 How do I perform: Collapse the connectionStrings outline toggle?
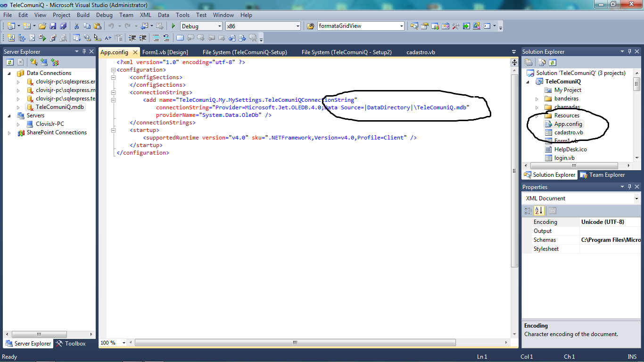pos(113,92)
